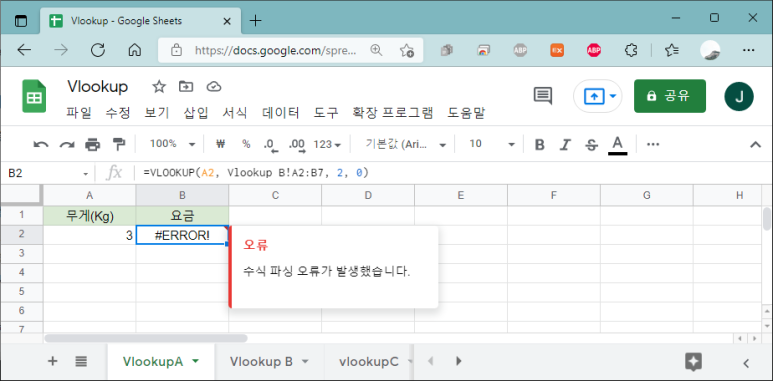
Task: Open the text color picker
Action: click(x=618, y=145)
